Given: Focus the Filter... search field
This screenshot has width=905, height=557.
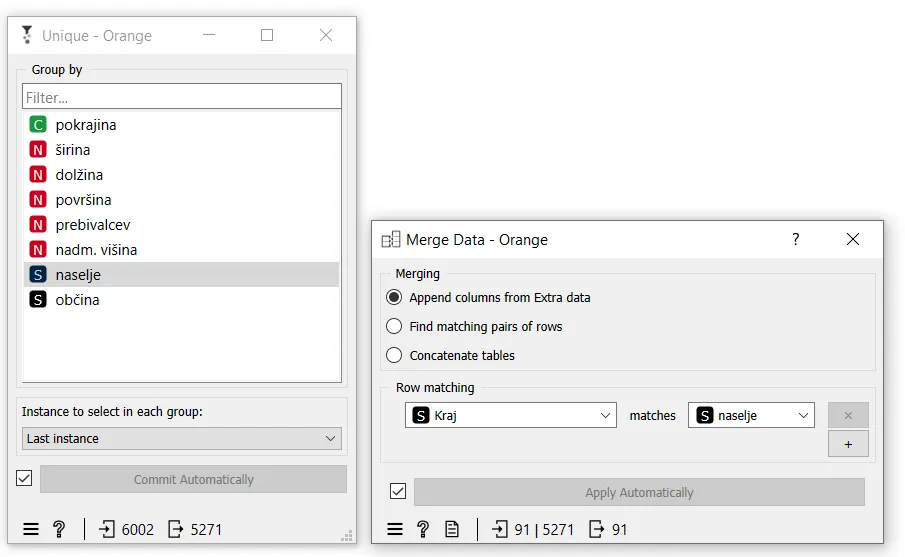Looking at the screenshot, I should pyautogui.click(x=182, y=97).
